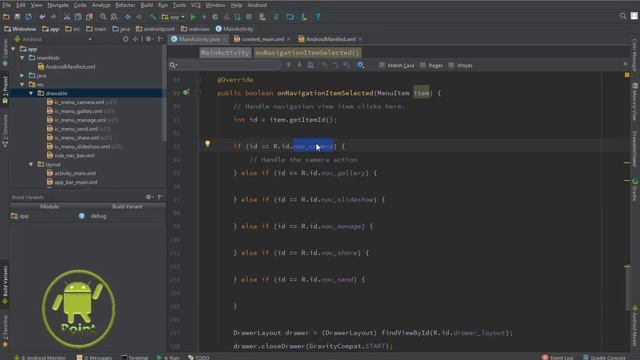The width and height of the screenshot is (640, 360).
Task: Collapse the app folder in tree
Action: (13, 49)
